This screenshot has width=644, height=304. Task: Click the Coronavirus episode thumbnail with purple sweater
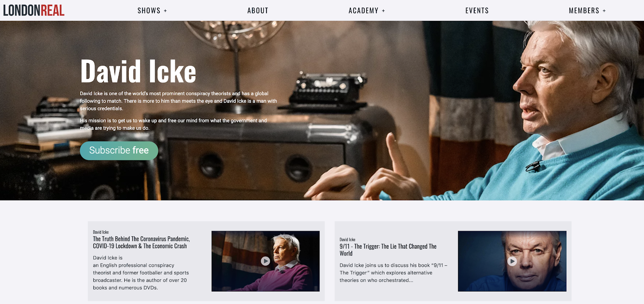pyautogui.click(x=266, y=261)
